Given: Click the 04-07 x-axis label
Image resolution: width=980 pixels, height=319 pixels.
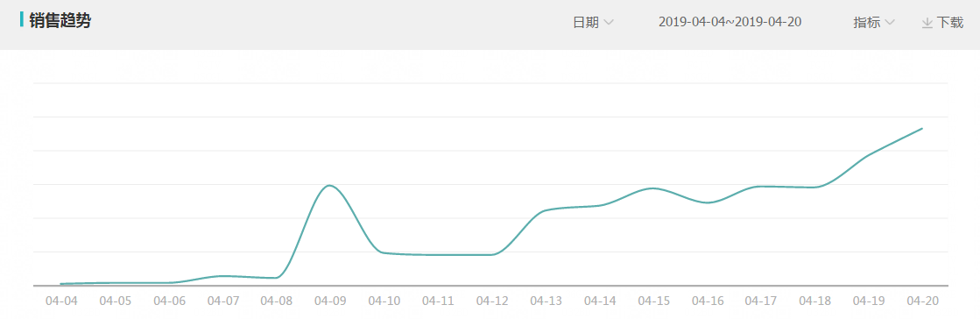Looking at the screenshot, I should 223,301.
